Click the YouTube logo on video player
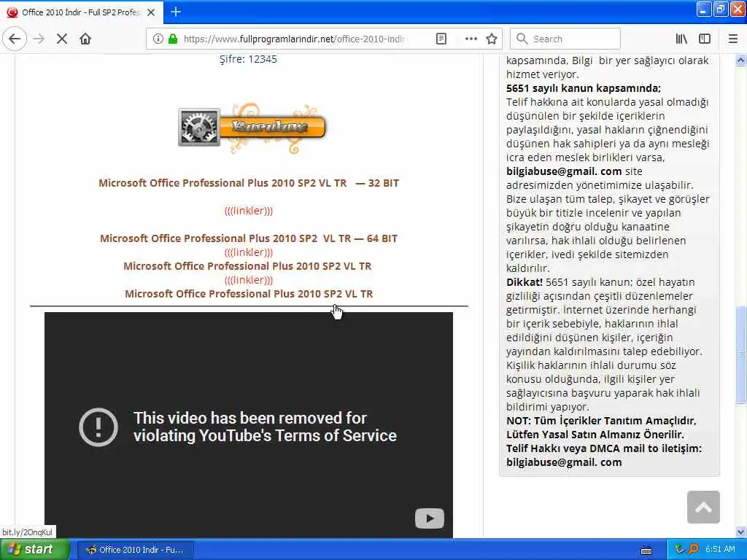This screenshot has width=747, height=560. click(430, 518)
